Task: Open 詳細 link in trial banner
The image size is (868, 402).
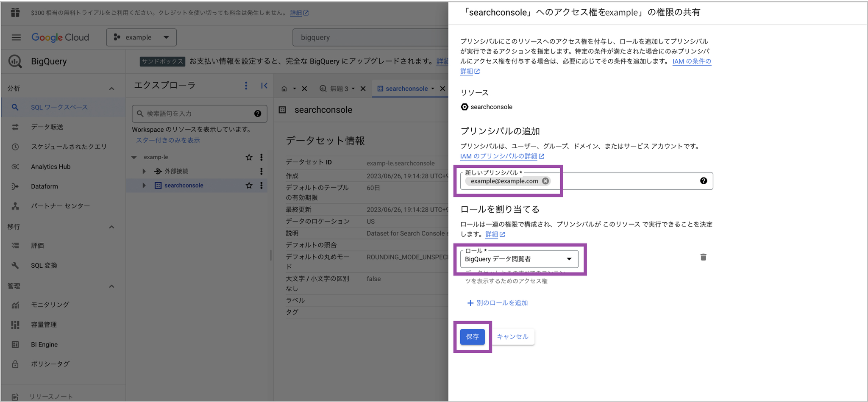Action: point(299,13)
